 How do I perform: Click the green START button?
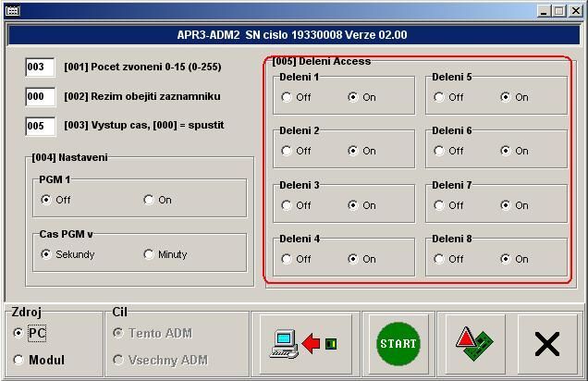tap(398, 344)
